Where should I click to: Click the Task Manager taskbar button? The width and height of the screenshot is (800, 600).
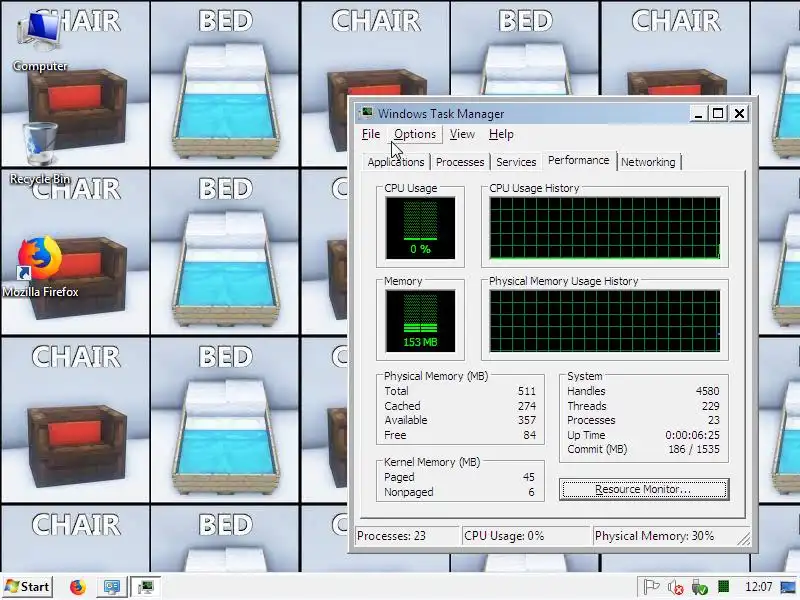click(145, 587)
